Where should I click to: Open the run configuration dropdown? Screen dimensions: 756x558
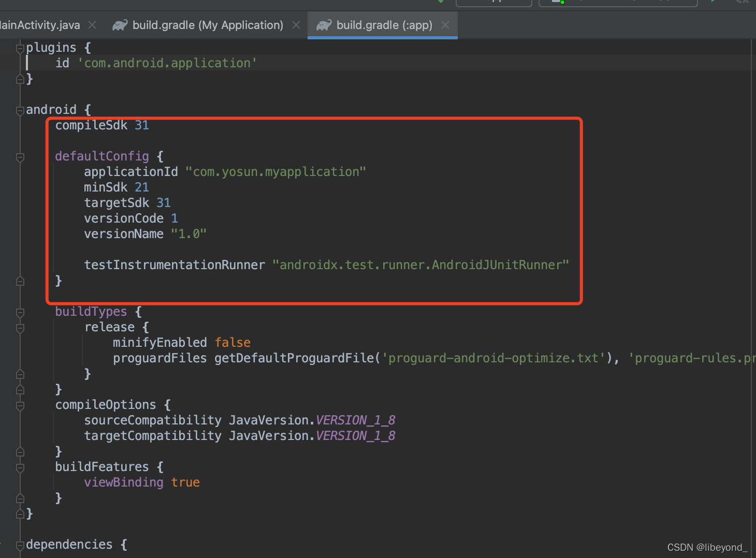pyautogui.click(x=493, y=3)
